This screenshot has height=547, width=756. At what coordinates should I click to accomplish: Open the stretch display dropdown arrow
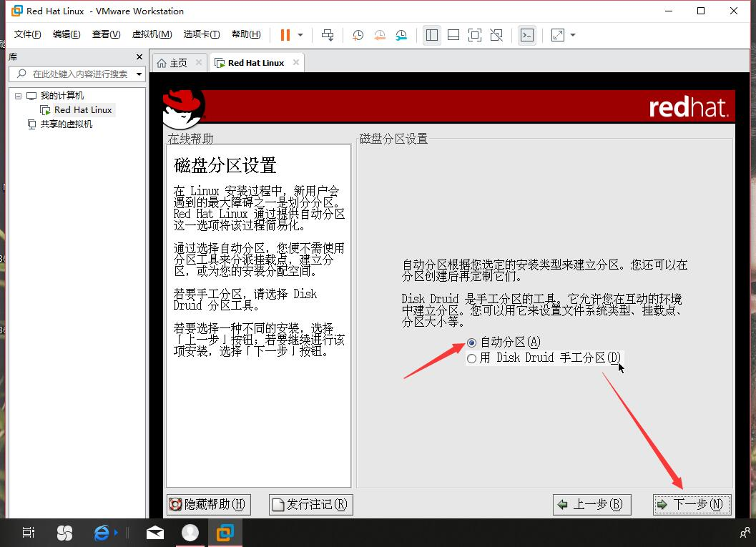point(573,35)
